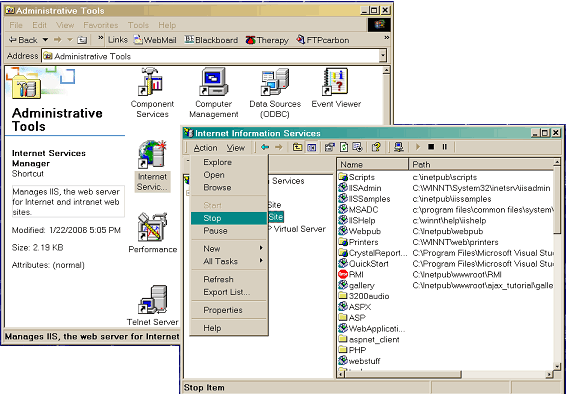Open Data Sources (ODBC) shortcut

tap(275, 93)
